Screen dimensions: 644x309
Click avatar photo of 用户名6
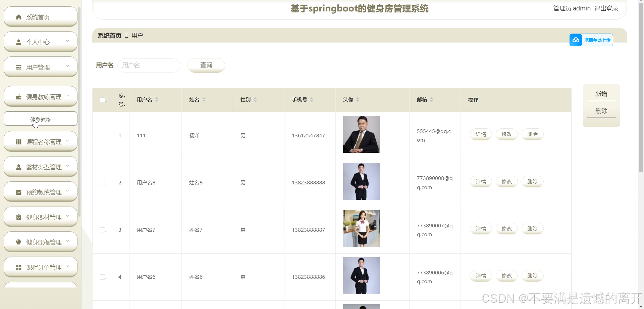pyautogui.click(x=362, y=276)
